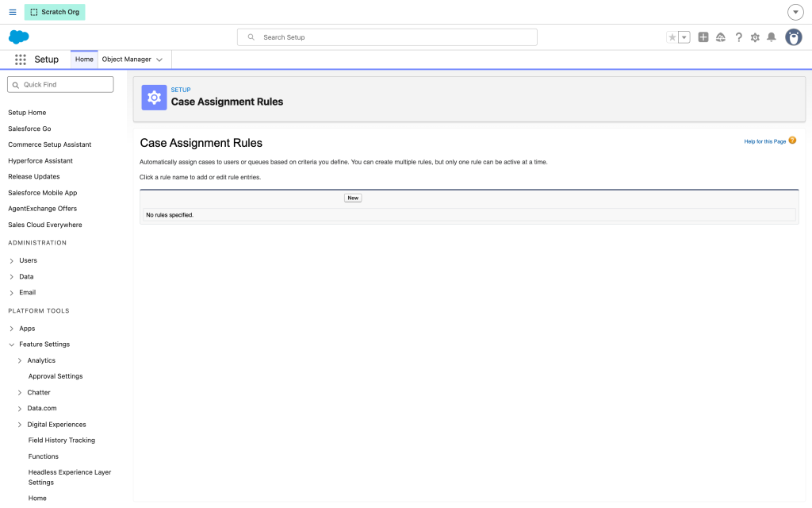Open the setup gear icon in header
Viewport: 812px width, 508px height.
click(755, 37)
